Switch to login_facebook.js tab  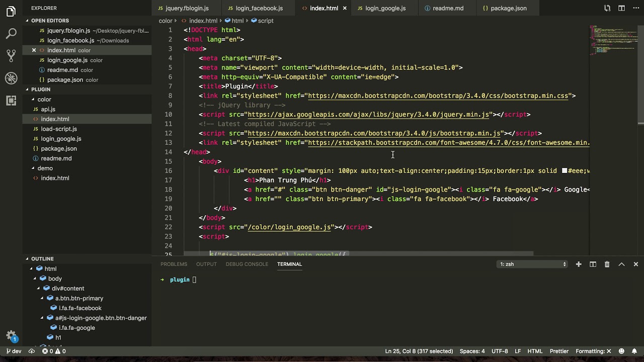click(259, 8)
